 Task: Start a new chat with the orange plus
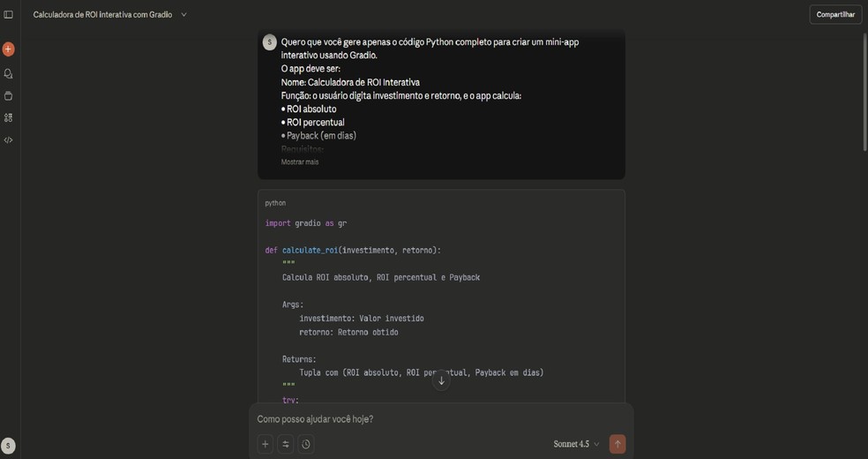click(x=8, y=49)
